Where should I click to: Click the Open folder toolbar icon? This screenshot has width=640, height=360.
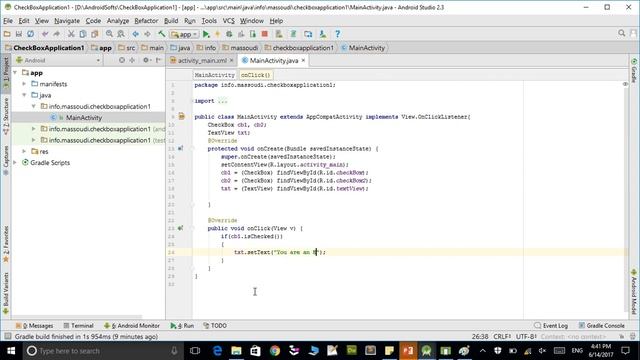click(x=7, y=34)
